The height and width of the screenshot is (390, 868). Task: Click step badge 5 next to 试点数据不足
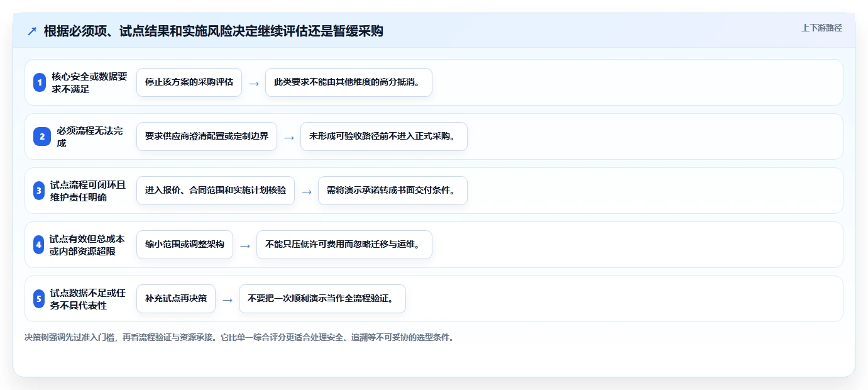click(39, 299)
